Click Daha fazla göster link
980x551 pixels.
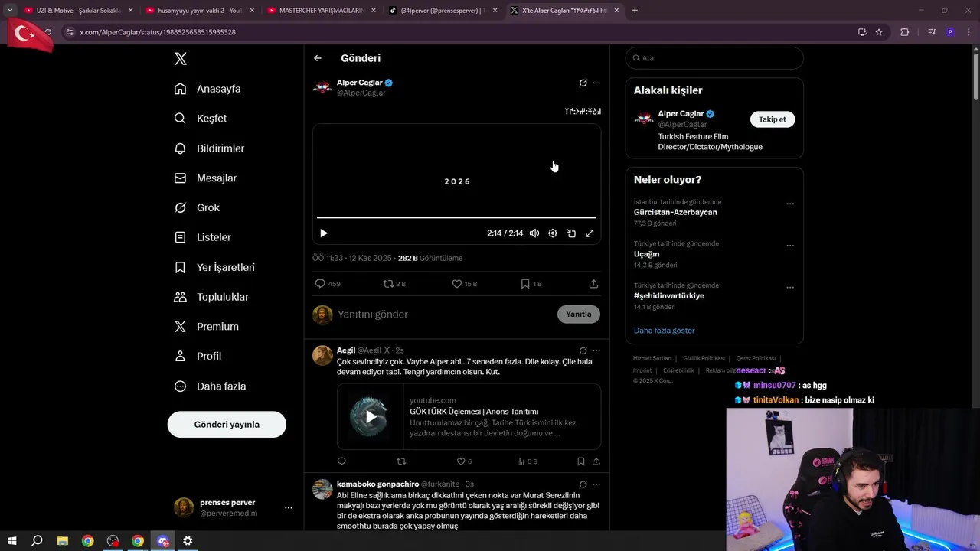tap(664, 331)
